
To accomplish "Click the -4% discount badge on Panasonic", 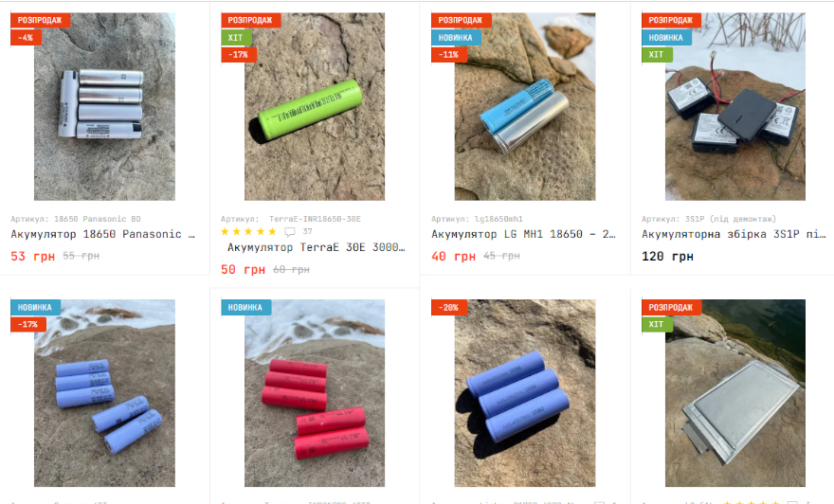I will point(26,38).
